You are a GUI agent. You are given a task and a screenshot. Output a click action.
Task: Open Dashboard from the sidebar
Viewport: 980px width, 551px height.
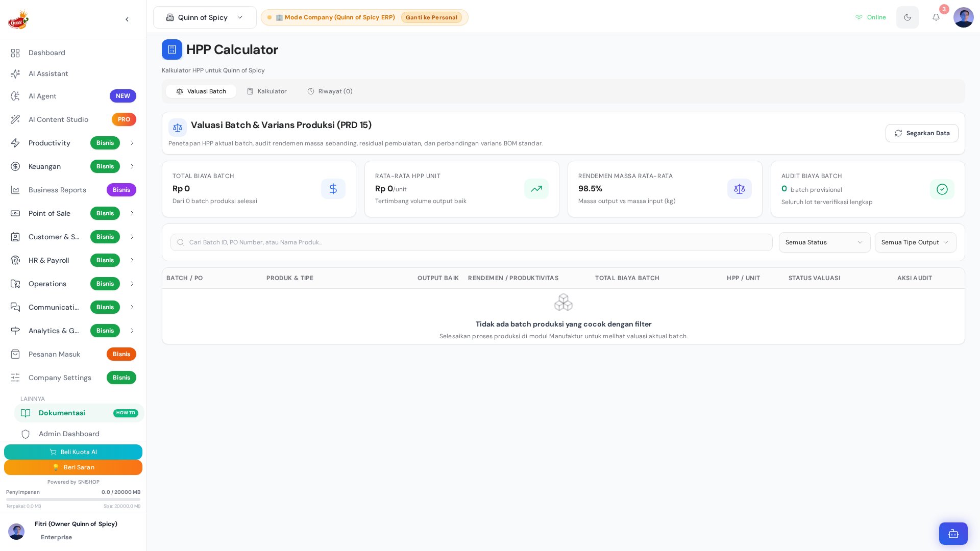(x=73, y=53)
